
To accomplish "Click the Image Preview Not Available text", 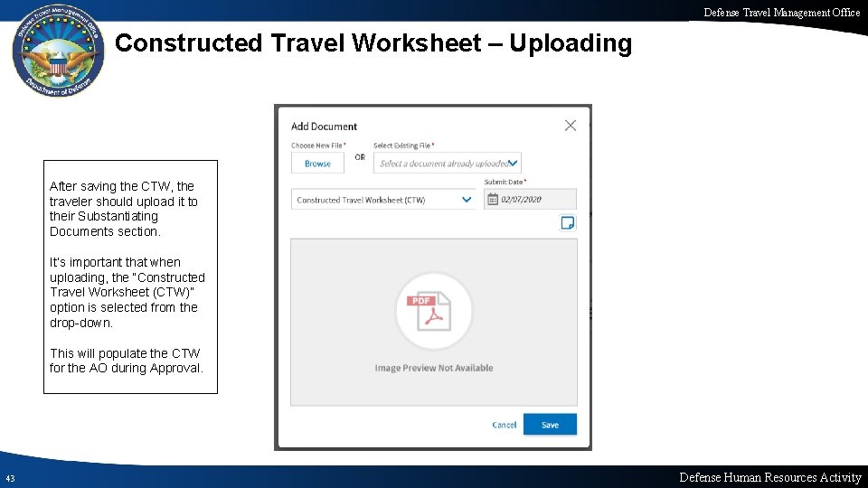I will tap(434, 368).
